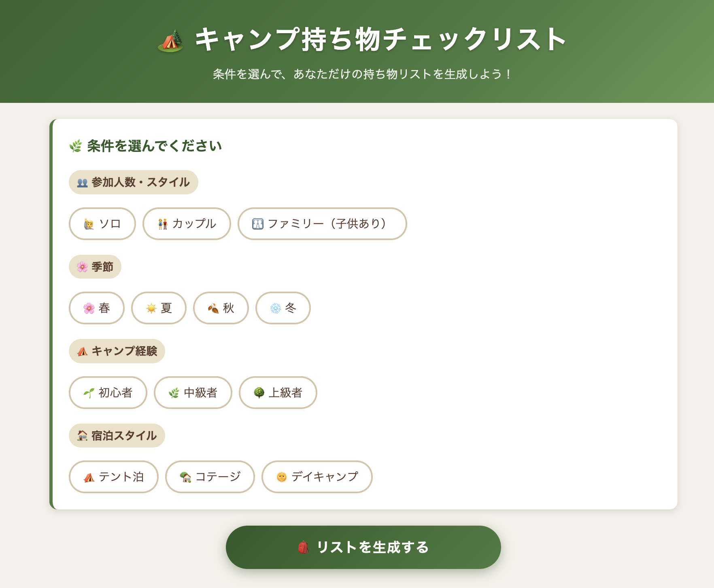The height and width of the screenshot is (588, 714).
Task: Choose the カップル option
Action: [187, 224]
